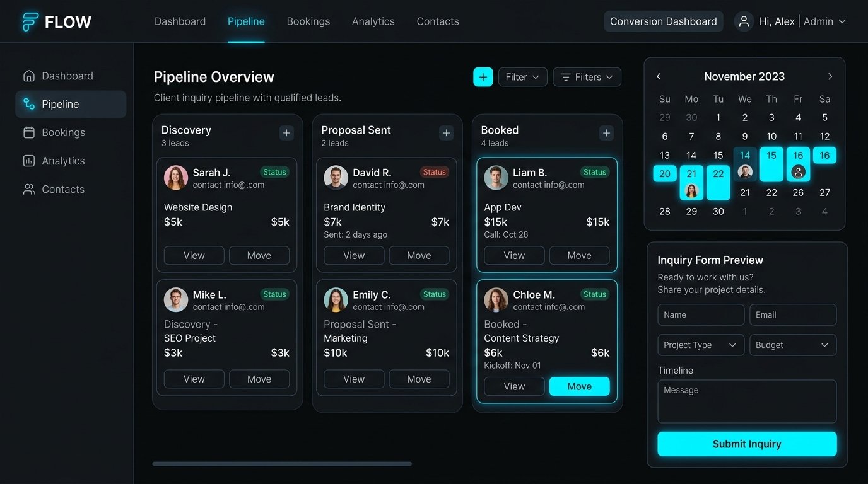Add a lead to Discovery column

coord(286,133)
